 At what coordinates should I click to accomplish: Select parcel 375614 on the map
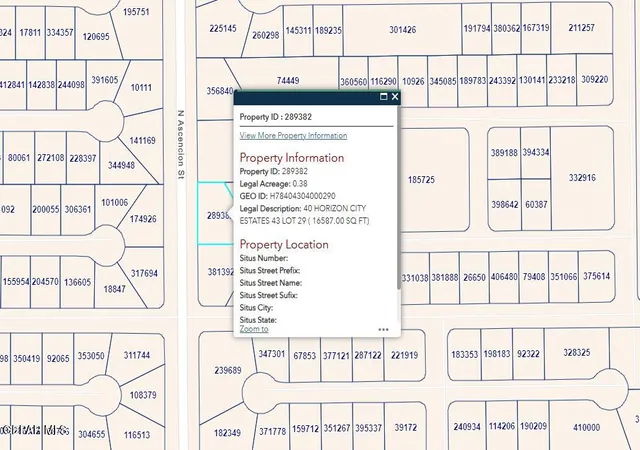pos(596,276)
